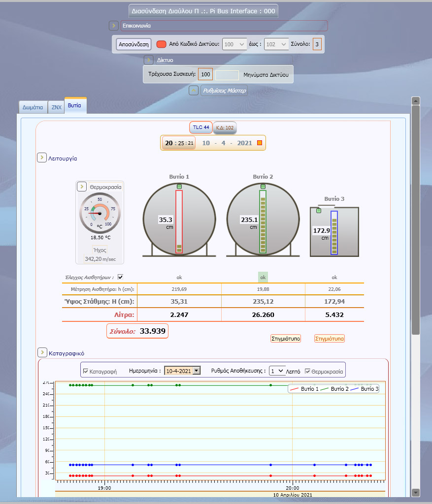Click the highlighted ok status for Βυτίο 2
Image resolution: width=432 pixels, height=504 pixels.
[263, 277]
